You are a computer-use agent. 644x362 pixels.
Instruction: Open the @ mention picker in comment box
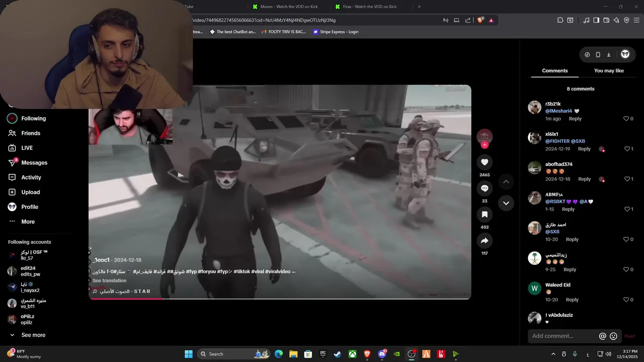603,336
